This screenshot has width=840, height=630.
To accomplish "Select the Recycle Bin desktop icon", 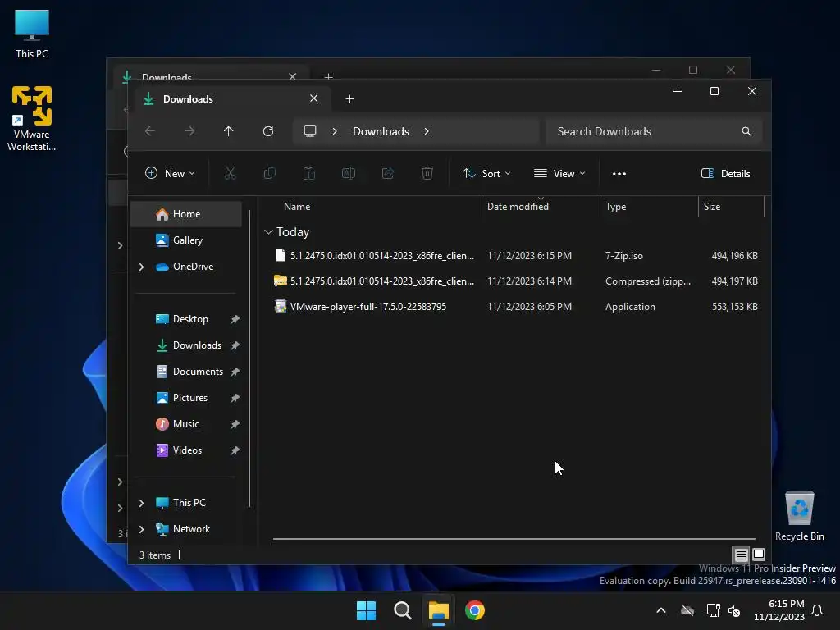I will (x=799, y=516).
